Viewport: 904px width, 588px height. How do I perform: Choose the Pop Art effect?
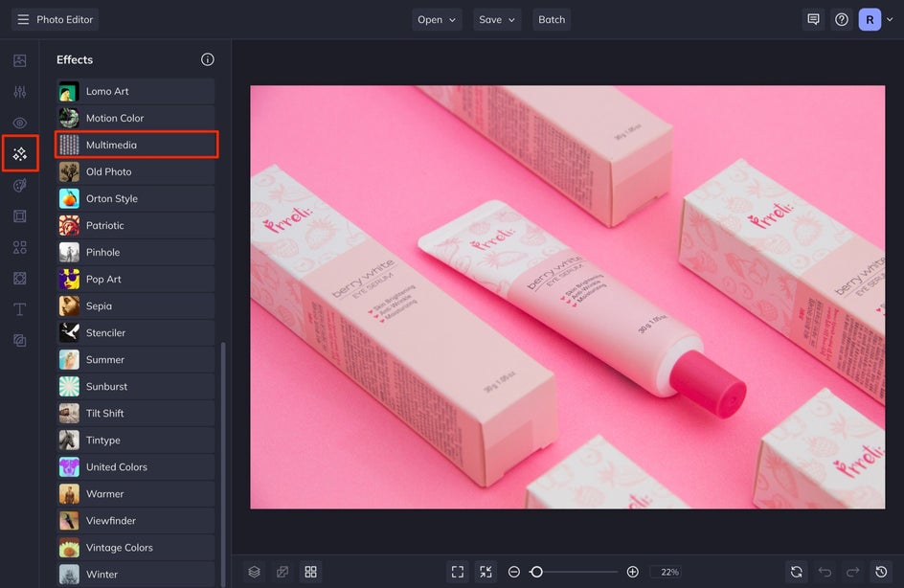(x=136, y=279)
